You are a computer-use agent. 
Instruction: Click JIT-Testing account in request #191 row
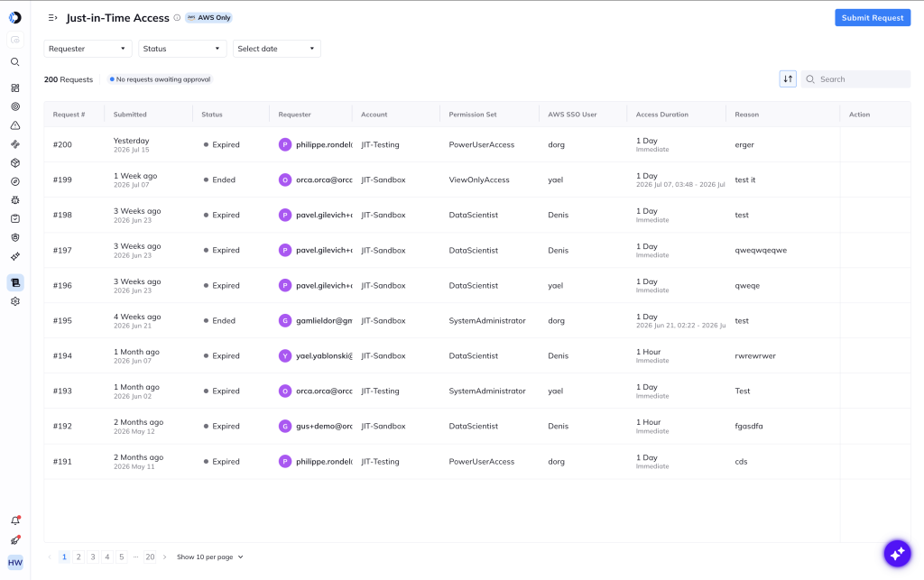(380, 462)
